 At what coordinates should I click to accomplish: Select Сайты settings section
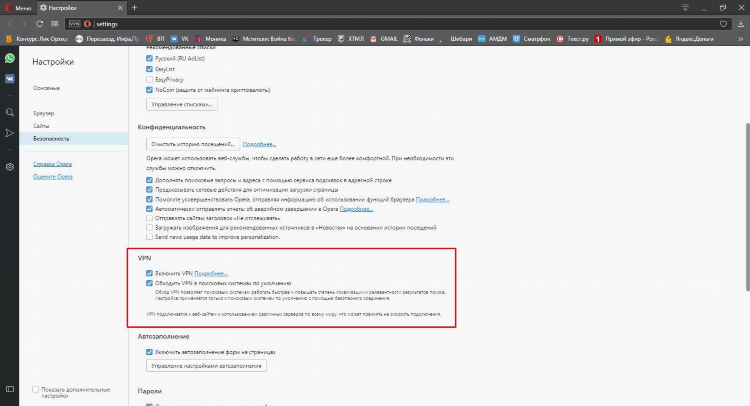pos(41,126)
